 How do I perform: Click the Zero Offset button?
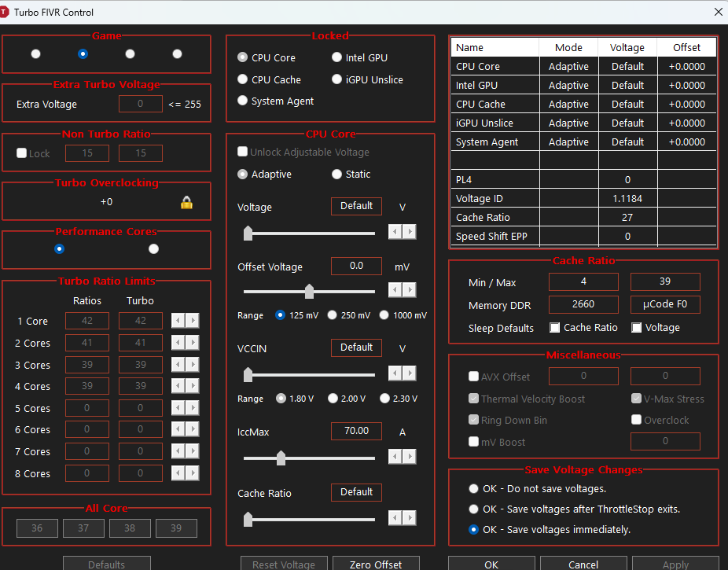click(x=376, y=564)
